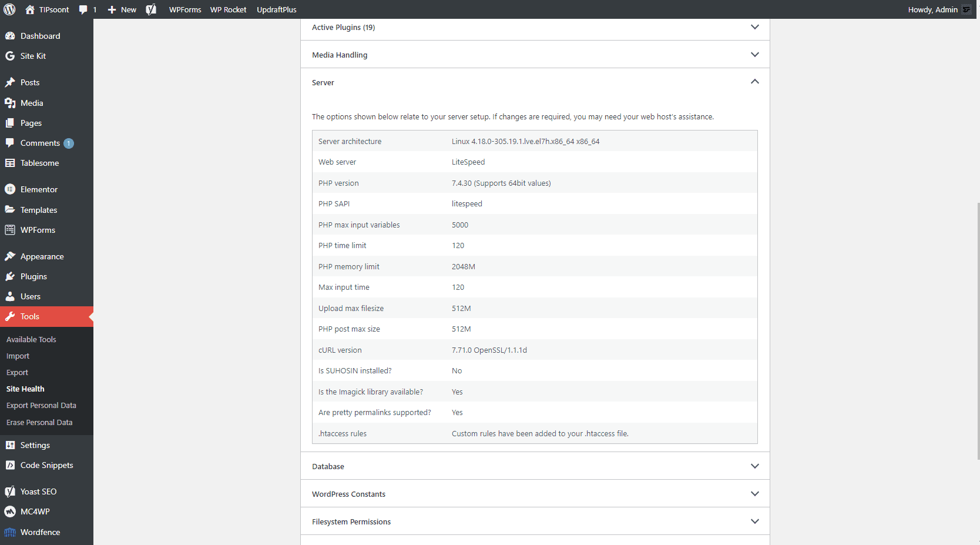The image size is (980, 545).
Task: Click the Appearance paintbrush icon
Action: [10, 256]
